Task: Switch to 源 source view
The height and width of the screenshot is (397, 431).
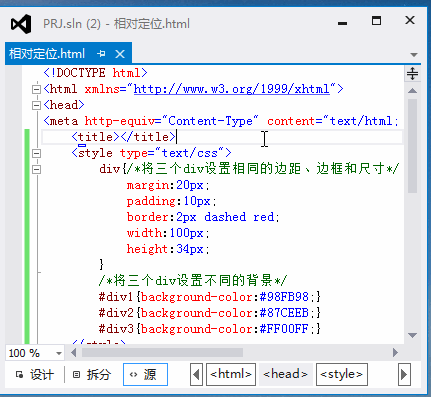Action: pos(145,374)
